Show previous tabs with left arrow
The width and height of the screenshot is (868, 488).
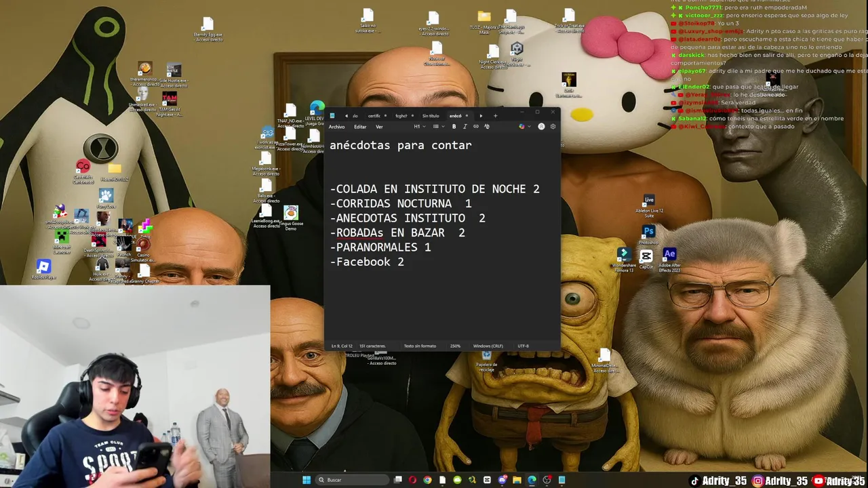point(347,116)
